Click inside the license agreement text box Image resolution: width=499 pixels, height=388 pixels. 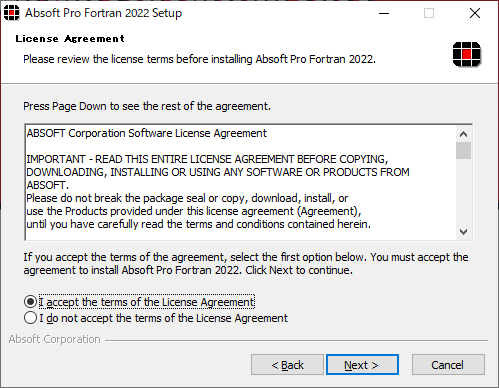coord(240,182)
